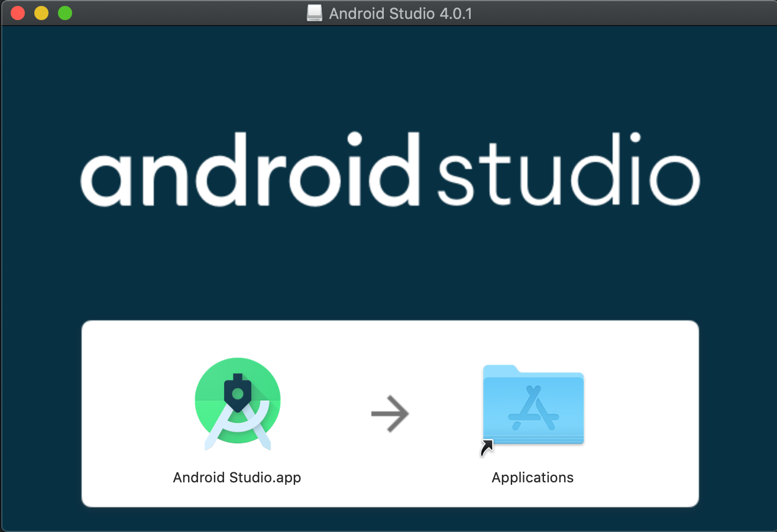Click the disk icon in the title bar
The width and height of the screenshot is (777, 532).
click(315, 13)
